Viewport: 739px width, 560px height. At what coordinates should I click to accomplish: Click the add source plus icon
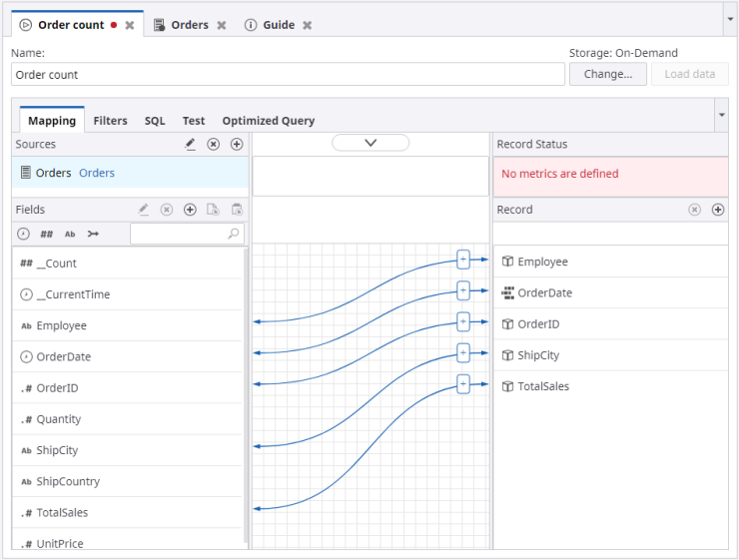pos(237,145)
